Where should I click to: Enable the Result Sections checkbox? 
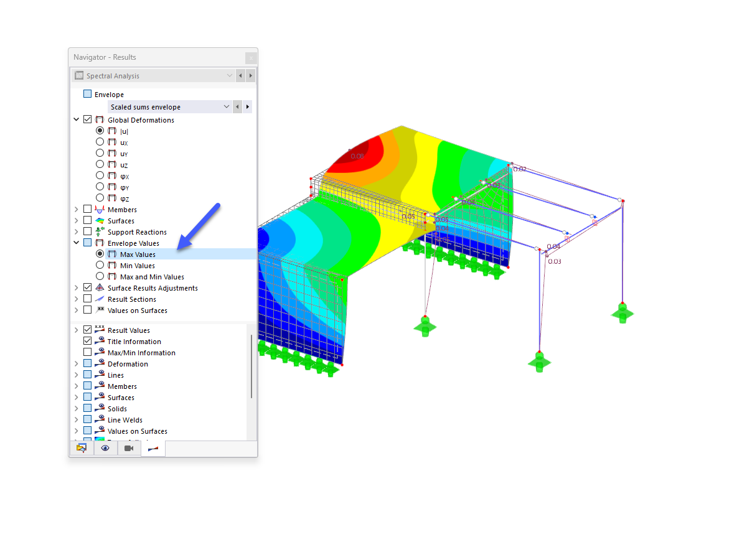87,299
